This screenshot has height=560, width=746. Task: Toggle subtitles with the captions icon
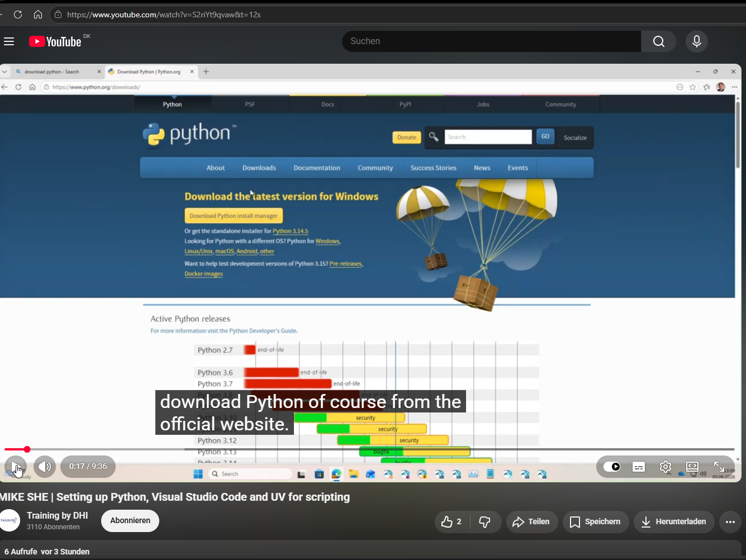[639, 467]
